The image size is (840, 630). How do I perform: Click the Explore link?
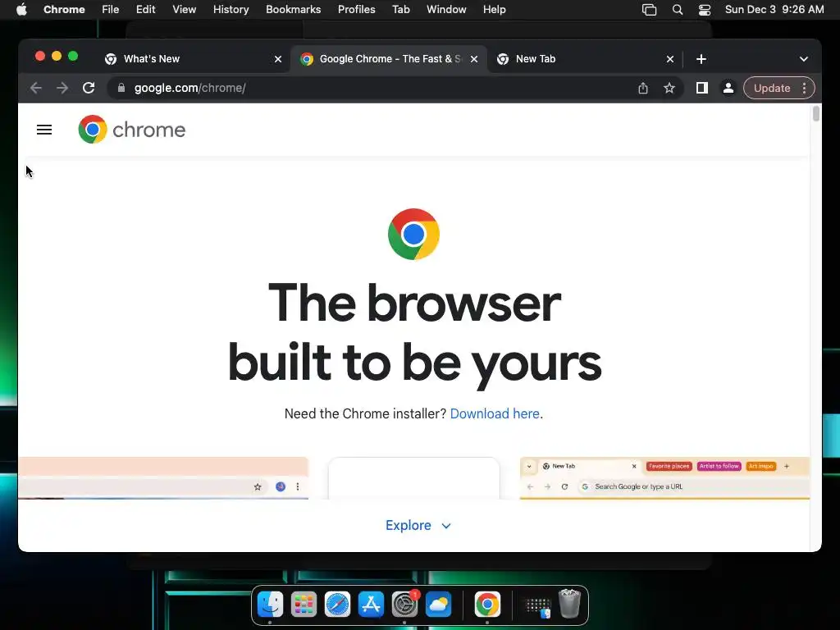point(409,526)
